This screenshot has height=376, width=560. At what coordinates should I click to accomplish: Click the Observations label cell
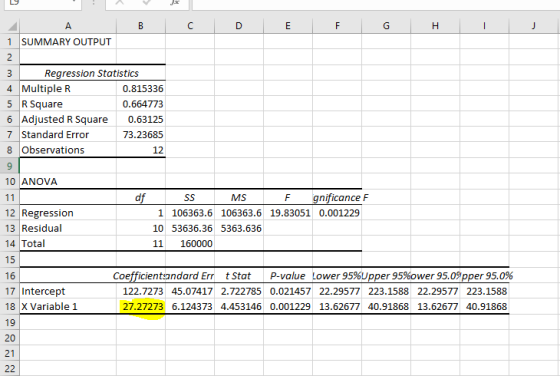coord(68,150)
